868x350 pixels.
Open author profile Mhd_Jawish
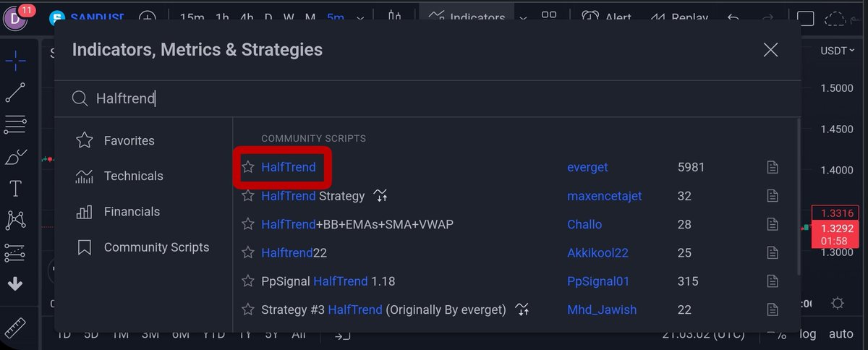[x=602, y=310]
